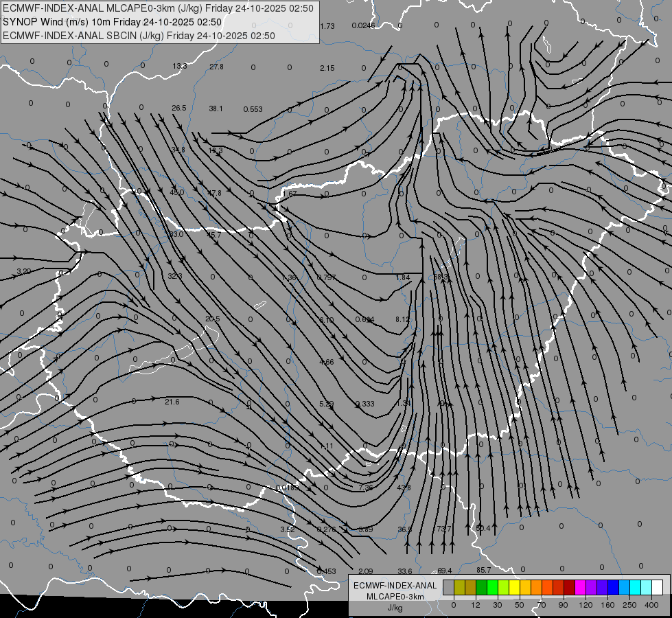Click the map value 69.4
Image resolution: width=672 pixels, height=618 pixels.
444,571
